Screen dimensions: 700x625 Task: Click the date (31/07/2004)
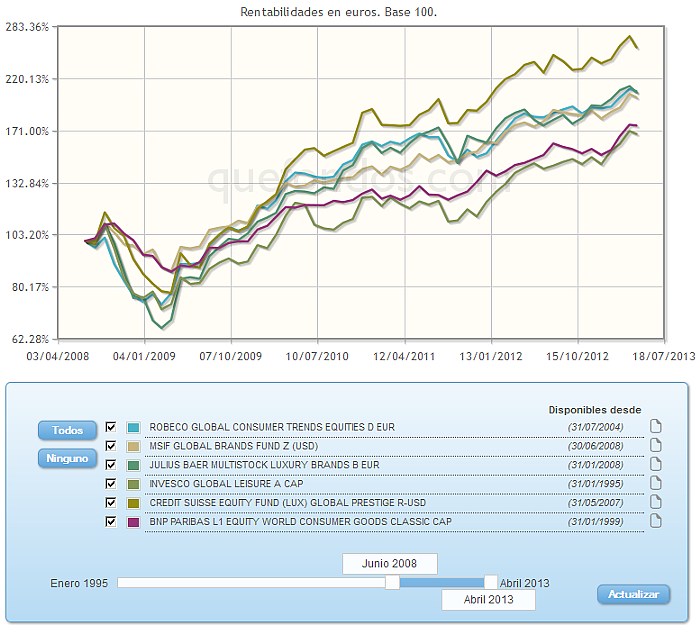pyautogui.click(x=596, y=427)
